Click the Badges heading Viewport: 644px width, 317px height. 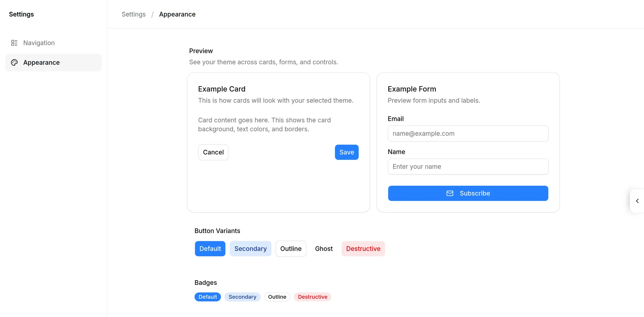[x=206, y=283]
